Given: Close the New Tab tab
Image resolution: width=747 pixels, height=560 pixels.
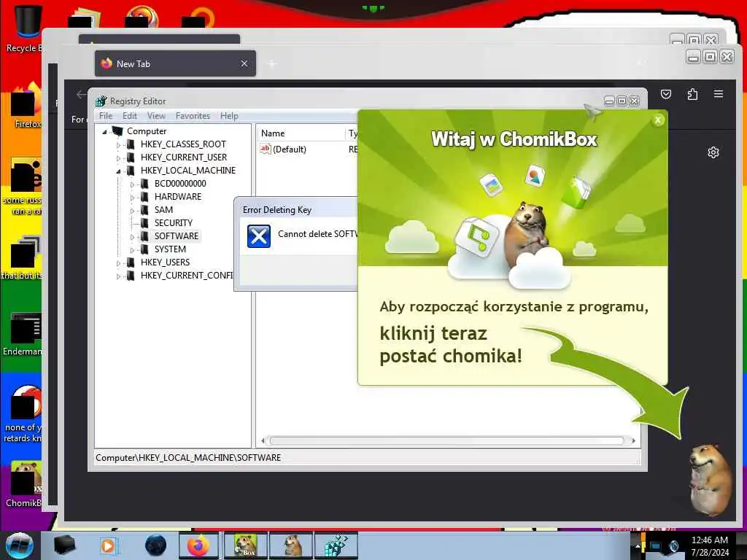Looking at the screenshot, I should pos(244,64).
